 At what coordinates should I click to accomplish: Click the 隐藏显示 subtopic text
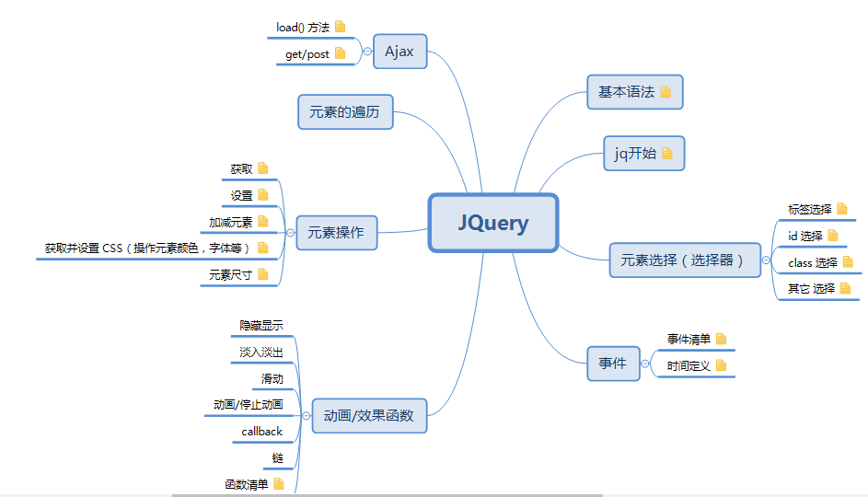tap(261, 326)
